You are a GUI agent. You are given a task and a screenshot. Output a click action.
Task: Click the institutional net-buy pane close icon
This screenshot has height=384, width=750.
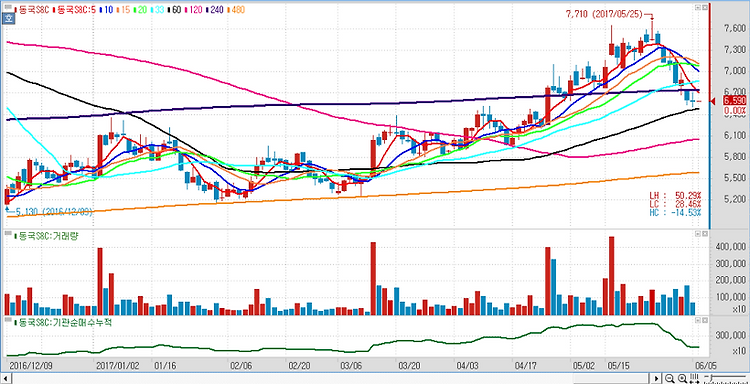point(705,319)
